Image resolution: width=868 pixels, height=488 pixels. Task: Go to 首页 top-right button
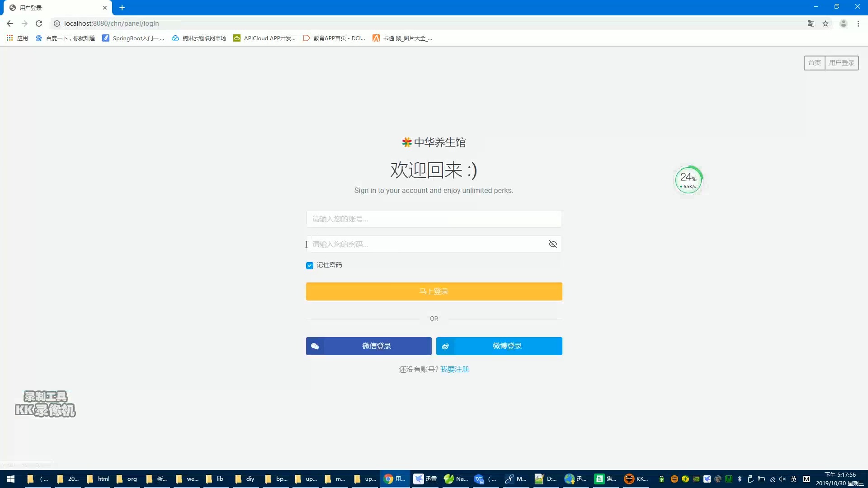pos(814,63)
